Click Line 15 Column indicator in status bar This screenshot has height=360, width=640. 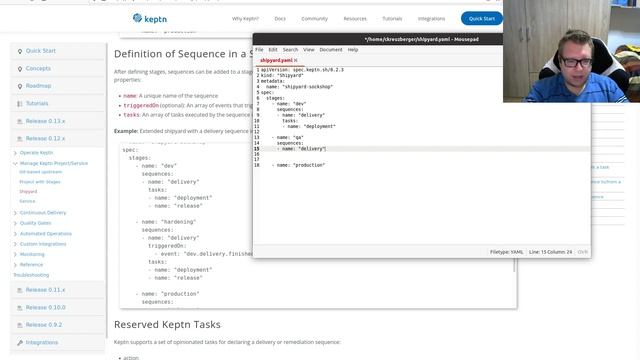click(551, 252)
